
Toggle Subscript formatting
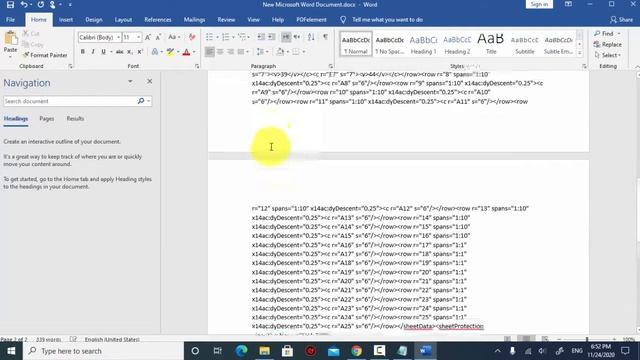pyautogui.click(x=129, y=52)
